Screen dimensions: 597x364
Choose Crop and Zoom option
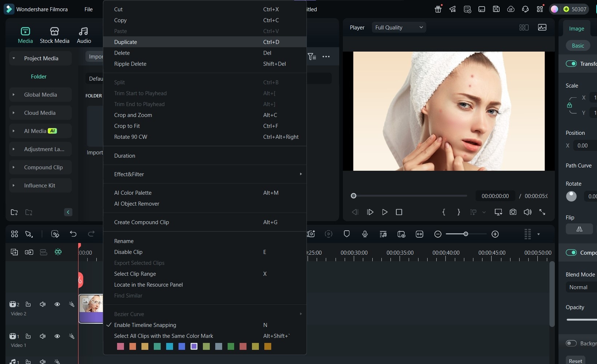205,115
